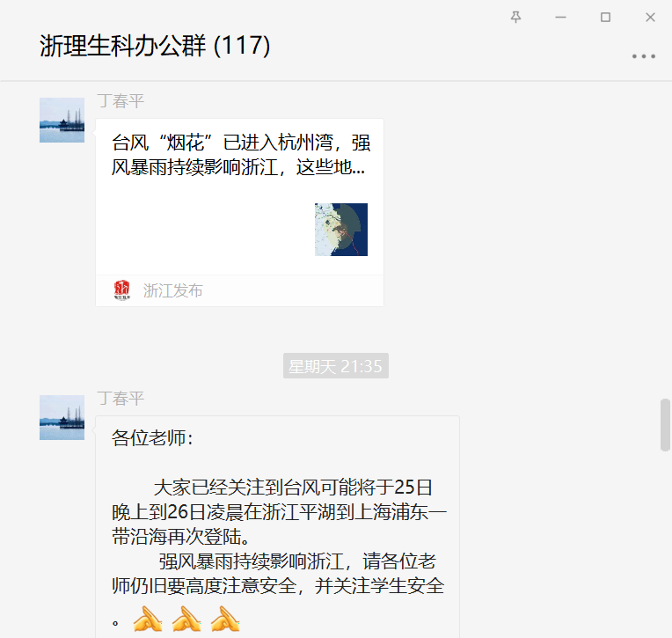Click 丁春平's avatar on the first message
The image size is (672, 638).
[x=62, y=120]
